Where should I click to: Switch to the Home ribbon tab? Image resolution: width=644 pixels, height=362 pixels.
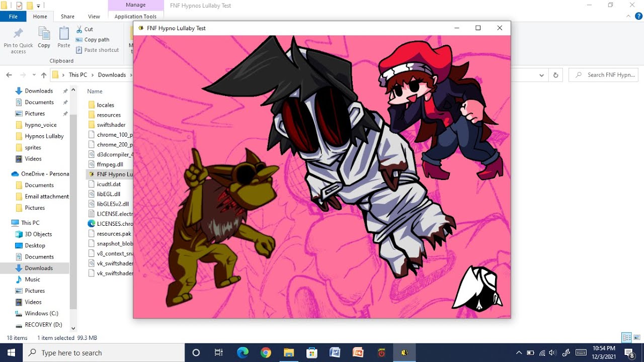point(40,17)
